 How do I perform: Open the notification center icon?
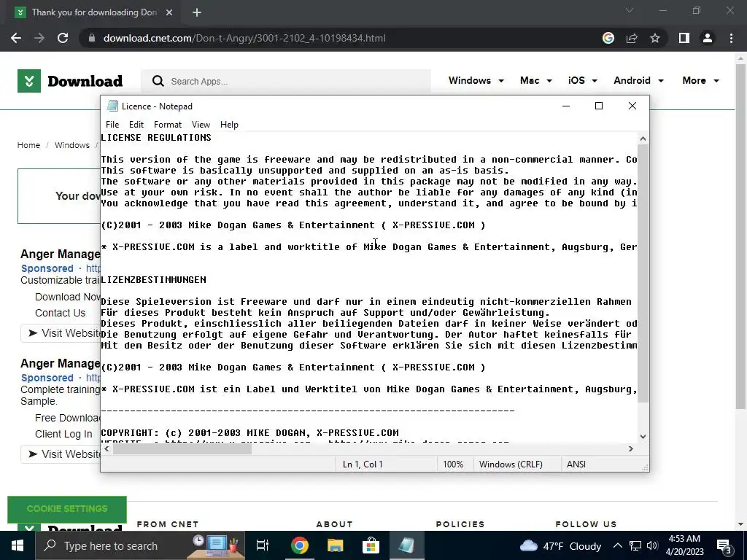click(x=724, y=545)
